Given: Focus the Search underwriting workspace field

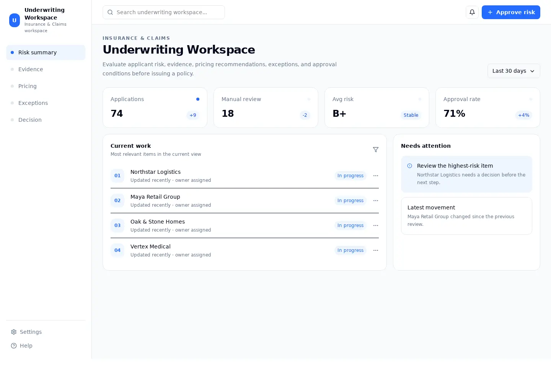Looking at the screenshot, I should click(164, 12).
